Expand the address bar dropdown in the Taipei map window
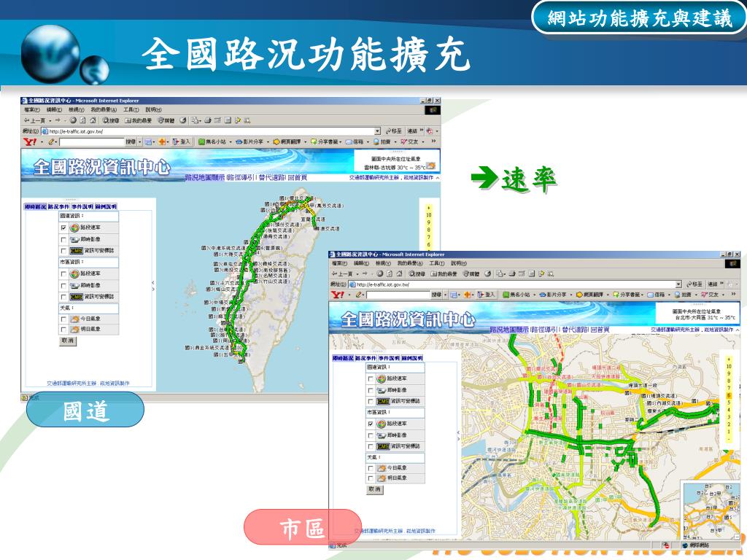This screenshot has width=747, height=560. (678, 284)
